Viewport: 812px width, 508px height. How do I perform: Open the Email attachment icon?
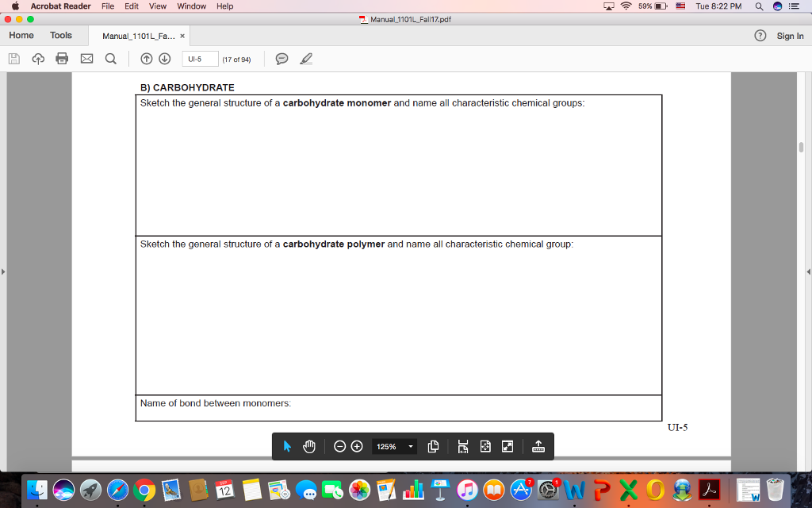[86, 58]
